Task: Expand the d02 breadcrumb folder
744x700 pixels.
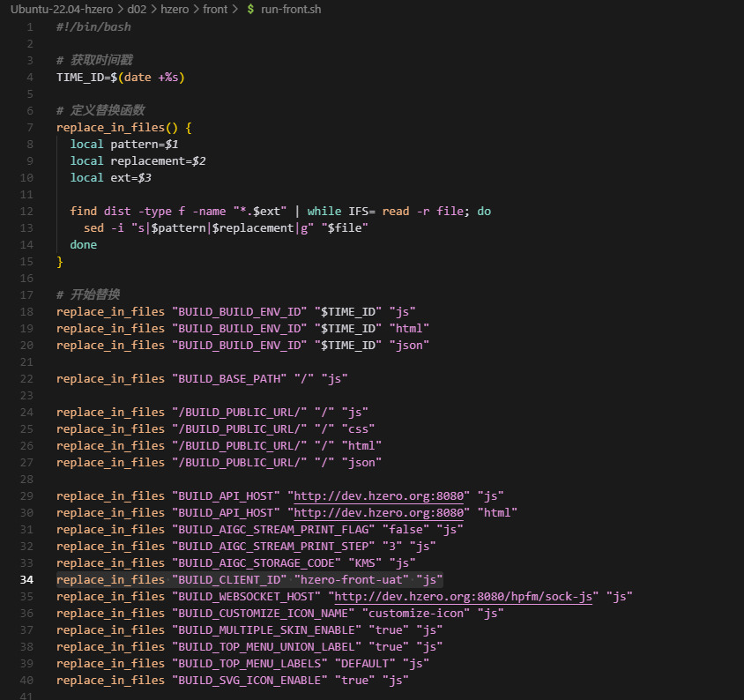Action: pyautogui.click(x=136, y=10)
